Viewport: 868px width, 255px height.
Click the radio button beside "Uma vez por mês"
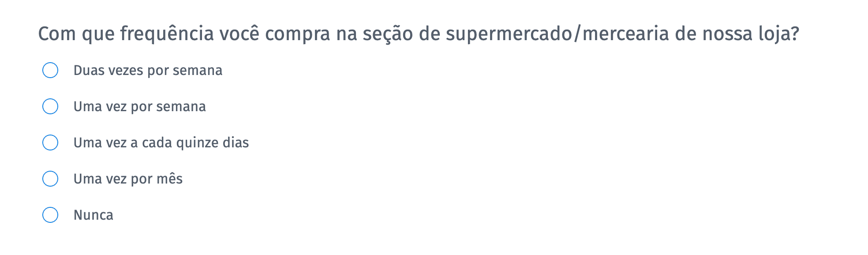[50, 178]
